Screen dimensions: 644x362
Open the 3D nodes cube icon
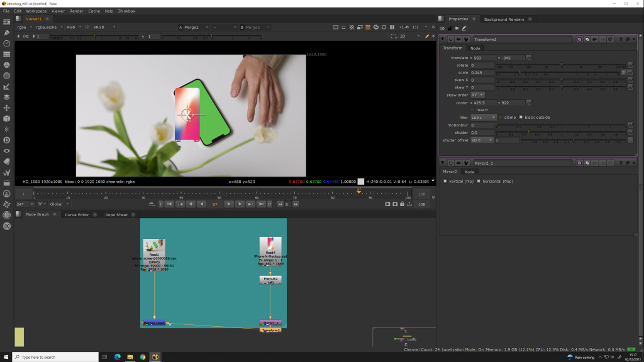pos(6,119)
